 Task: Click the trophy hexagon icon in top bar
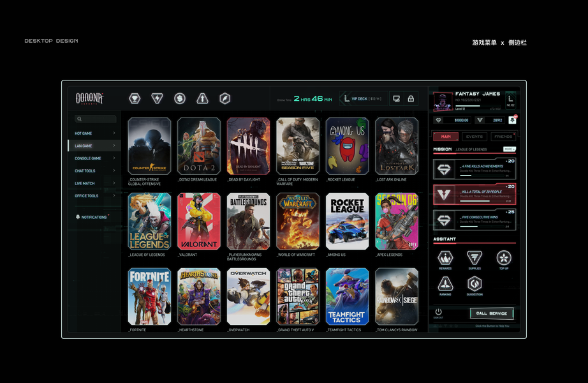coord(135,99)
